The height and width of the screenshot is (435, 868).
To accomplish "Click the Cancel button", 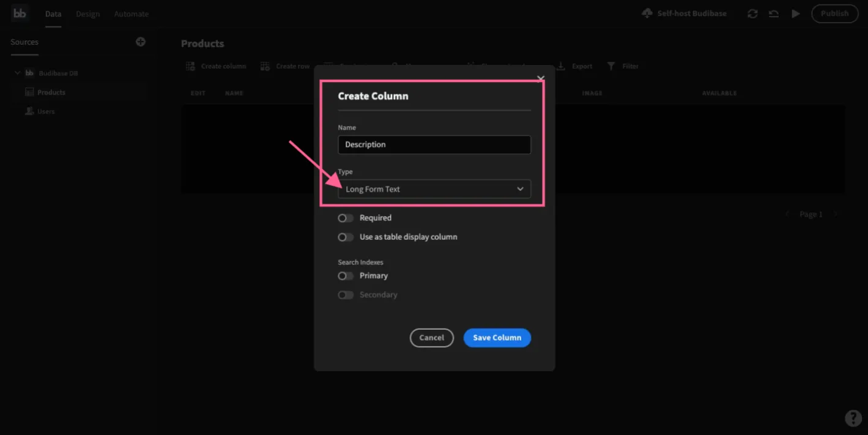I will point(432,338).
